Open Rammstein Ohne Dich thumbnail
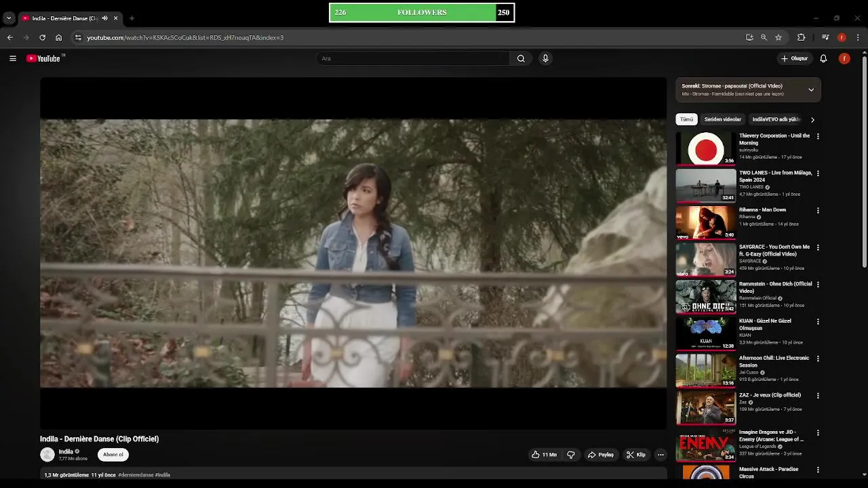Screen dimensions: 868x488 pyautogui.click(x=706, y=297)
